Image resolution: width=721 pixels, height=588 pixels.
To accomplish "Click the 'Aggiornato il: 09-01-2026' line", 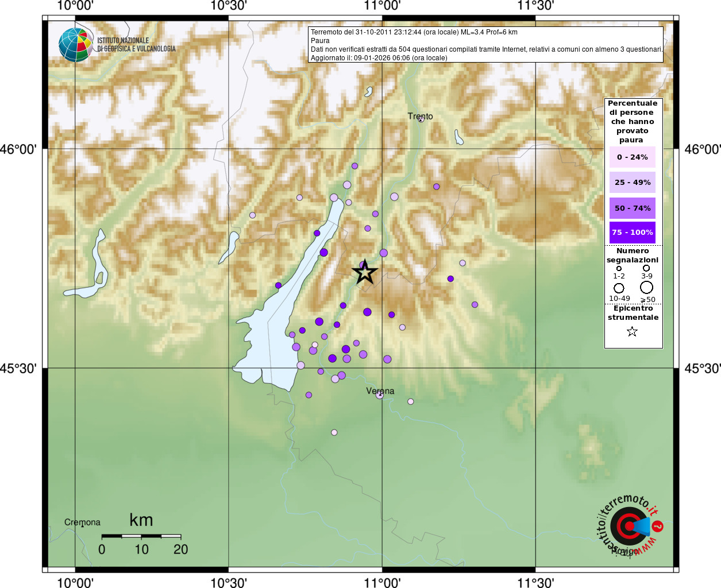I will 379,58.
